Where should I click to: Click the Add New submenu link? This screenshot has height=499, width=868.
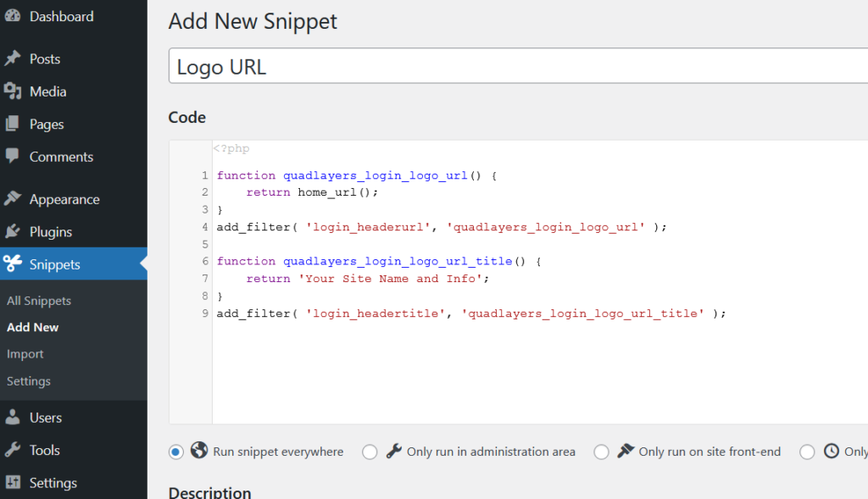[33, 327]
